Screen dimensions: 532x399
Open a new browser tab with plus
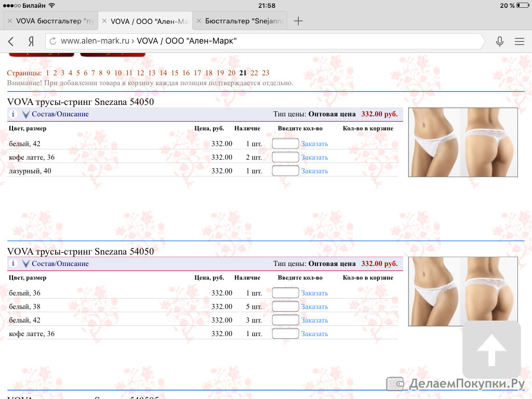pyautogui.click(x=298, y=21)
